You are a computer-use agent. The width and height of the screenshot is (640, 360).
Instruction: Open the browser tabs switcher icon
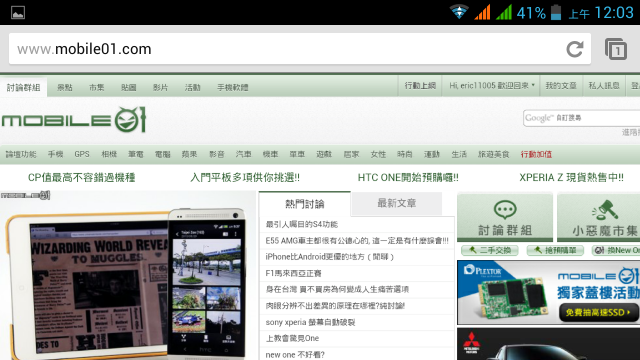(616, 49)
